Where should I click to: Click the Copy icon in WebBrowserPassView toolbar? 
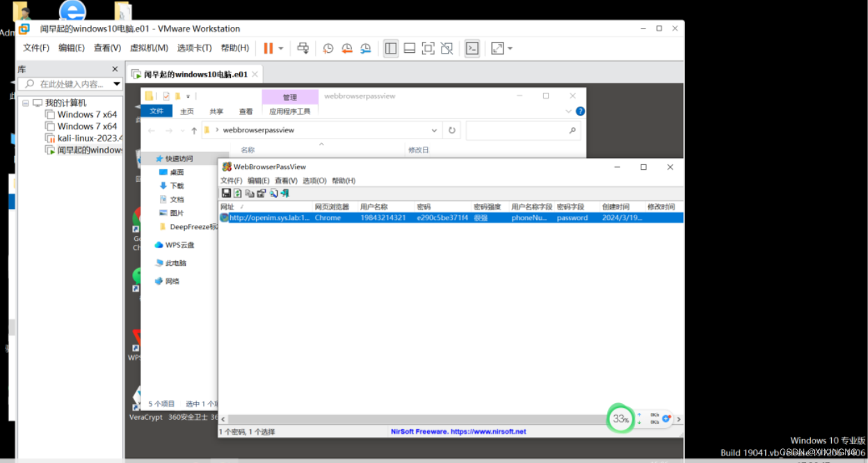coord(250,193)
